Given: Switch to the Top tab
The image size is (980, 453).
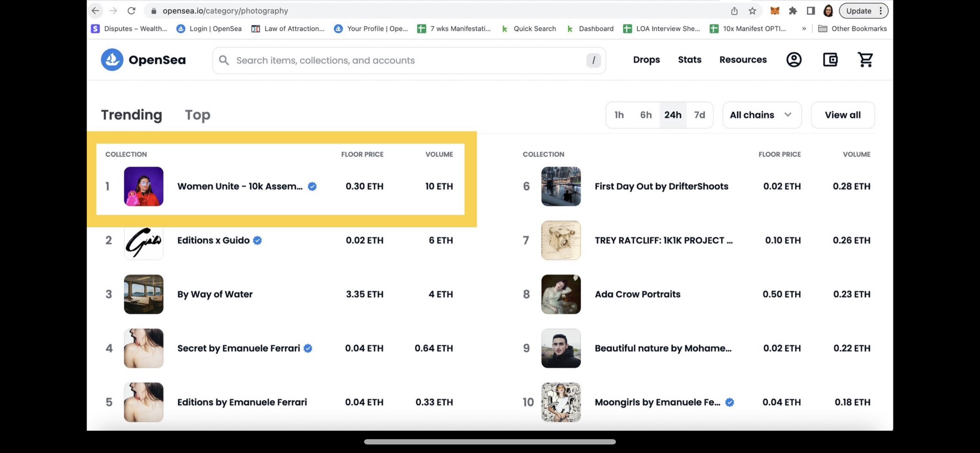Looking at the screenshot, I should tap(198, 115).
